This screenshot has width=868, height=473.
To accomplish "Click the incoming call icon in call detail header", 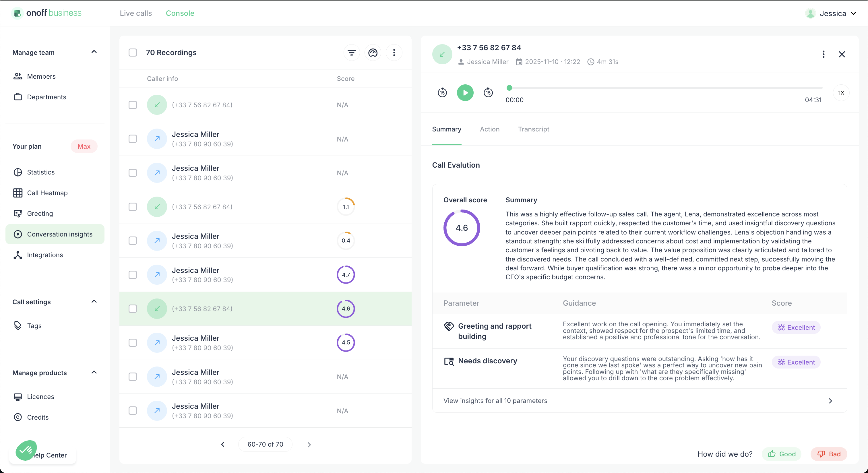I will point(442,54).
